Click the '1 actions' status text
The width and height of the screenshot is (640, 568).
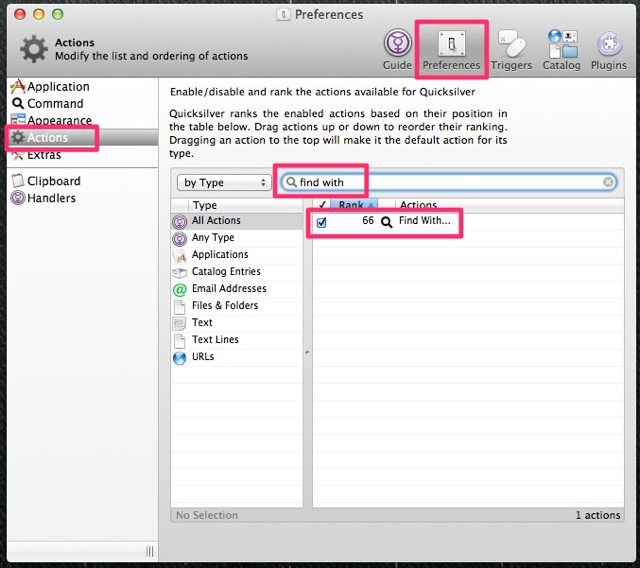[x=598, y=515]
